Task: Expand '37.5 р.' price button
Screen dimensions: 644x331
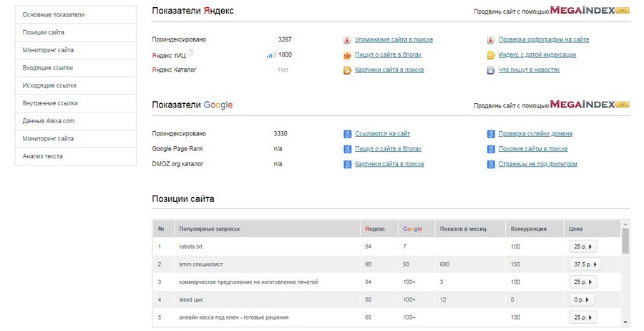Action: [x=585, y=264]
